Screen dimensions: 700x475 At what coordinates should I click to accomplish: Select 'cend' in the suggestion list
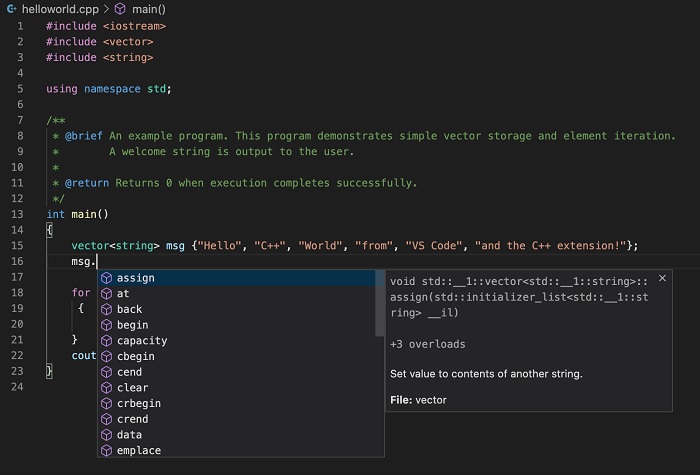coord(129,372)
